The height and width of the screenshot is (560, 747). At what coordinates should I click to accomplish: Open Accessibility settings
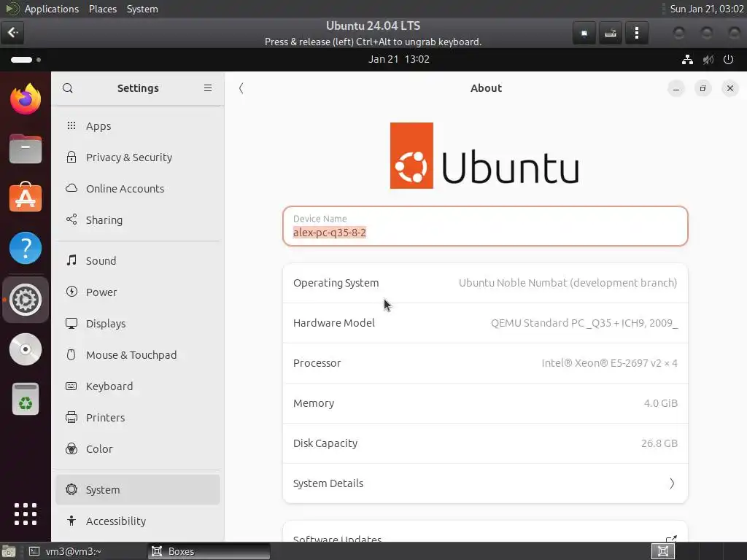coord(138,521)
